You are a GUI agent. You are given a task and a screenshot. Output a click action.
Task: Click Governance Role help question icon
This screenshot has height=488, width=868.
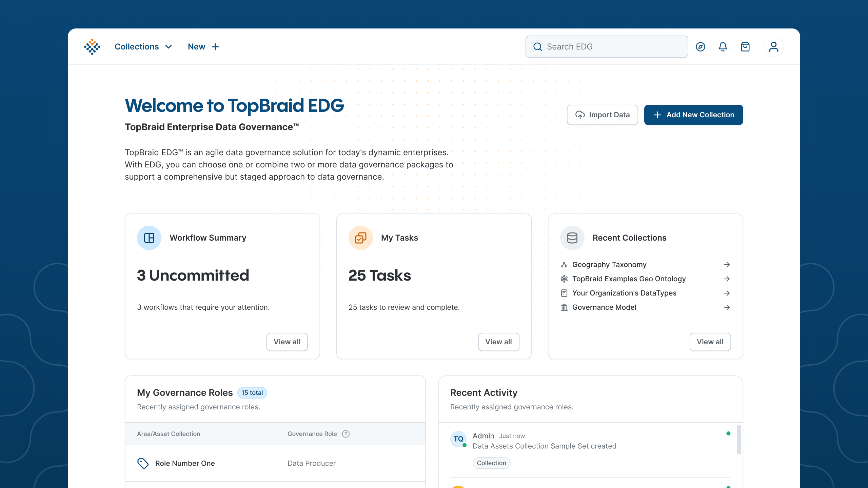346,434
